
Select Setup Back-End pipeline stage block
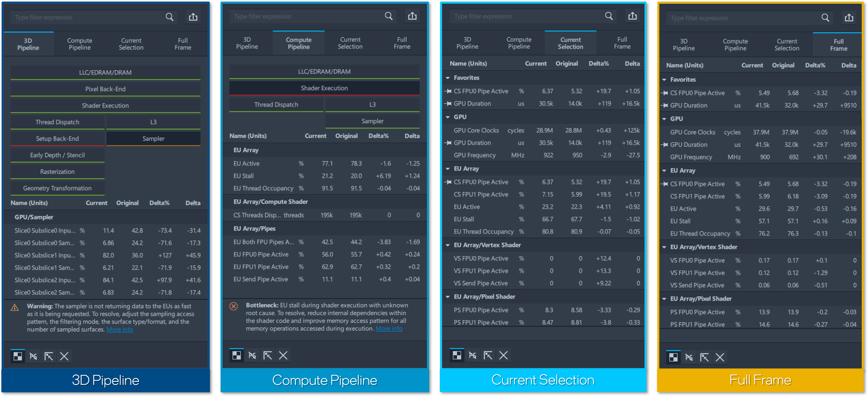pos(57,139)
